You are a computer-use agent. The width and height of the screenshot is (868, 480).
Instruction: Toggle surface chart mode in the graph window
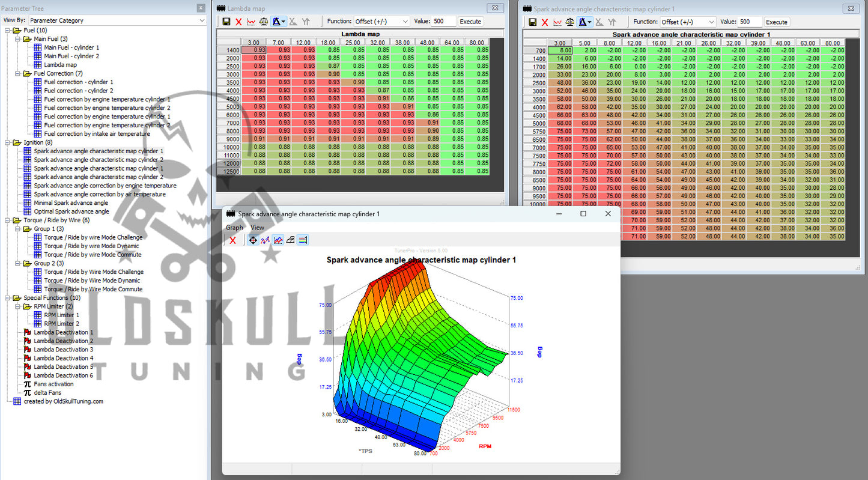point(278,240)
